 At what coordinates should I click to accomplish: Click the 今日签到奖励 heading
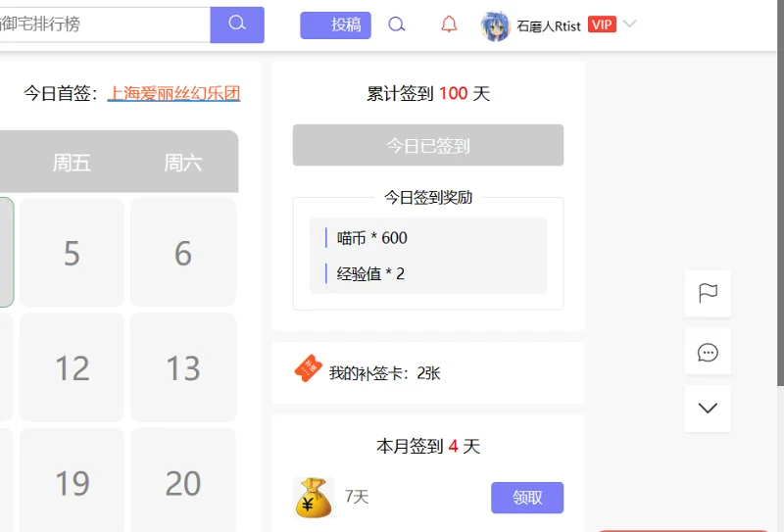[428, 198]
